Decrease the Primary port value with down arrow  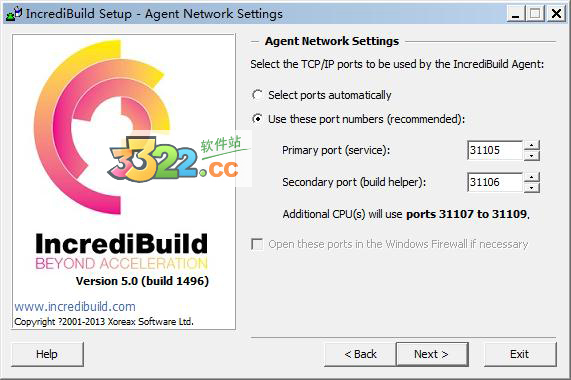(x=532, y=156)
